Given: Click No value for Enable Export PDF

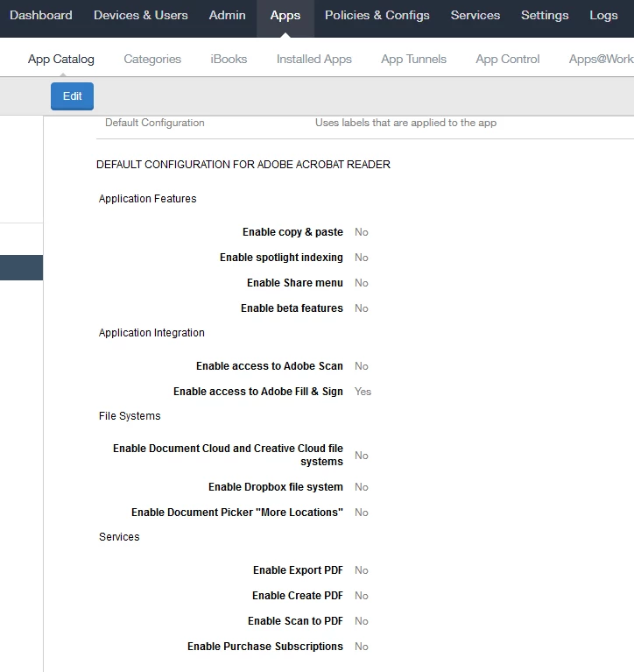Looking at the screenshot, I should click(x=361, y=570).
